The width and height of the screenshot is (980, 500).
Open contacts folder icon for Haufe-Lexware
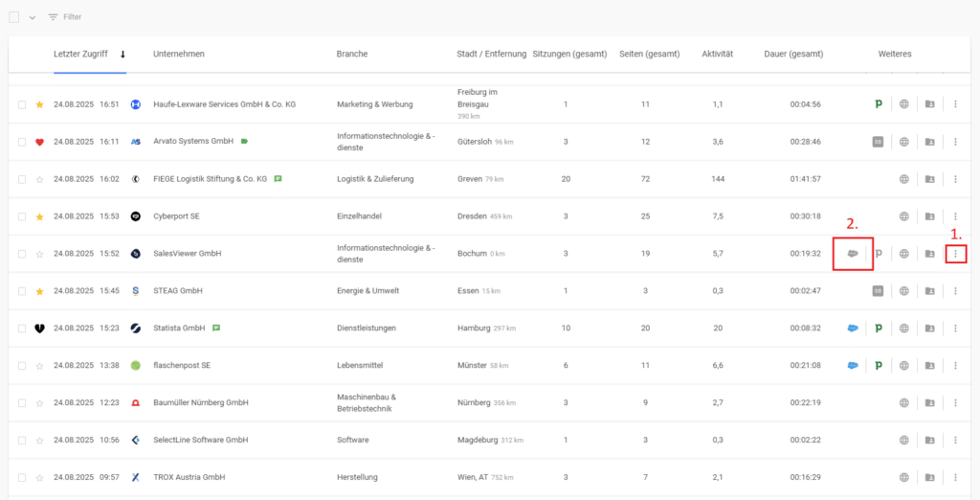tap(929, 104)
